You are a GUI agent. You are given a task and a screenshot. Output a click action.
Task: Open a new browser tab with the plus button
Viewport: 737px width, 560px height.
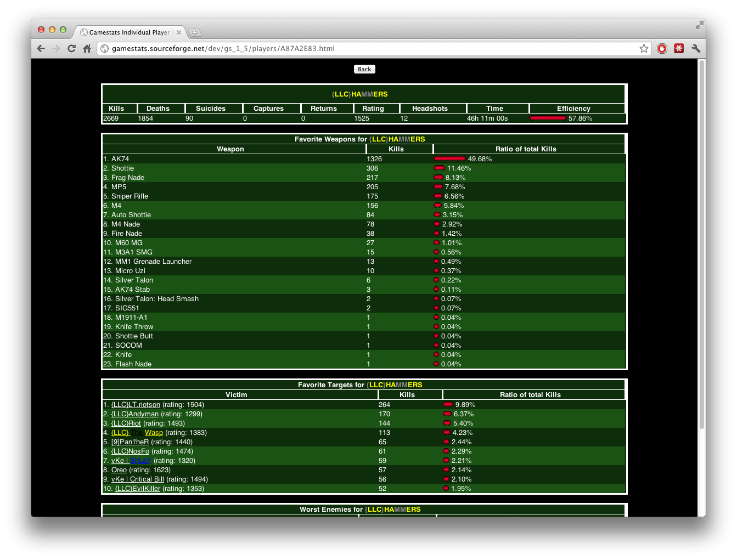(194, 32)
